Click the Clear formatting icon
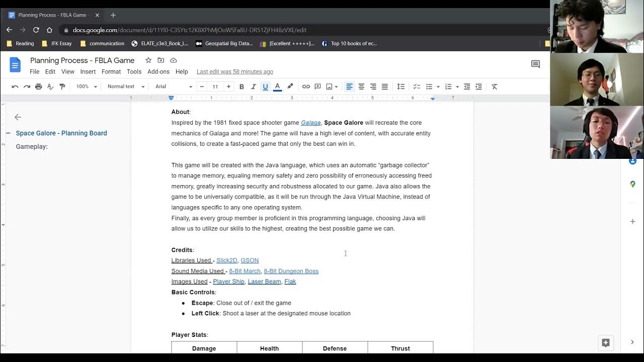Image resolution: width=644 pixels, height=362 pixels. tap(495, 86)
